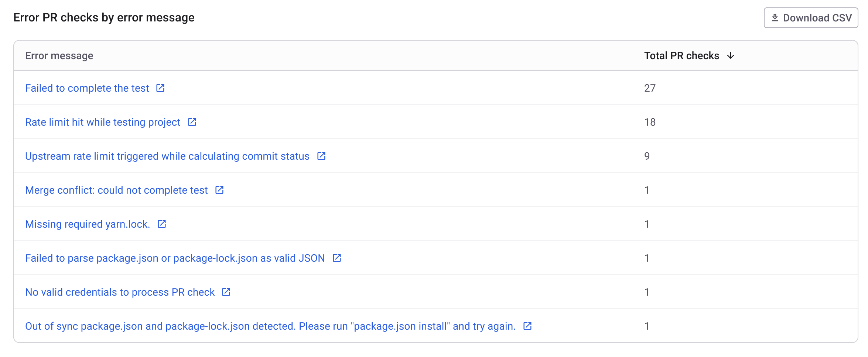Click the Error message column header

59,56
